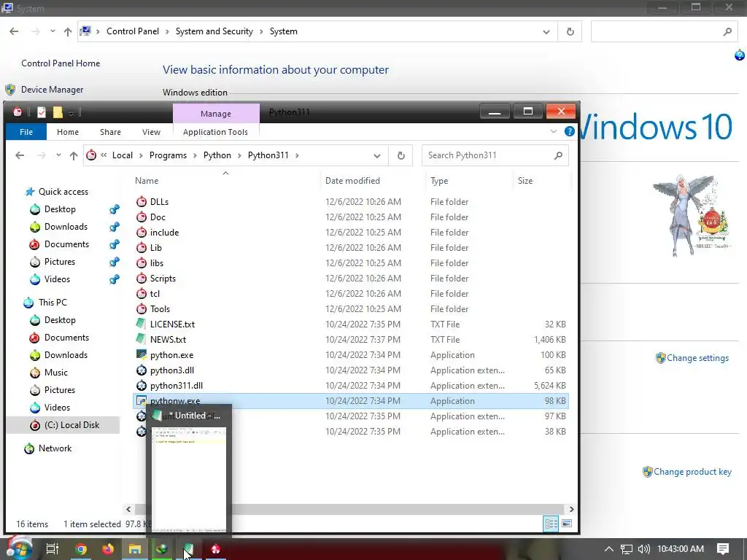Expand the chevron after Python311 in breadcrumb

[298, 156]
